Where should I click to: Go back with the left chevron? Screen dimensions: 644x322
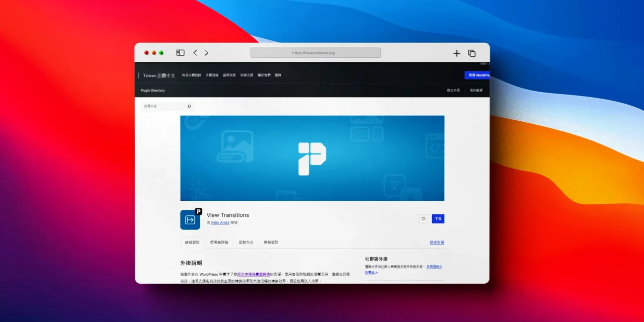click(195, 53)
